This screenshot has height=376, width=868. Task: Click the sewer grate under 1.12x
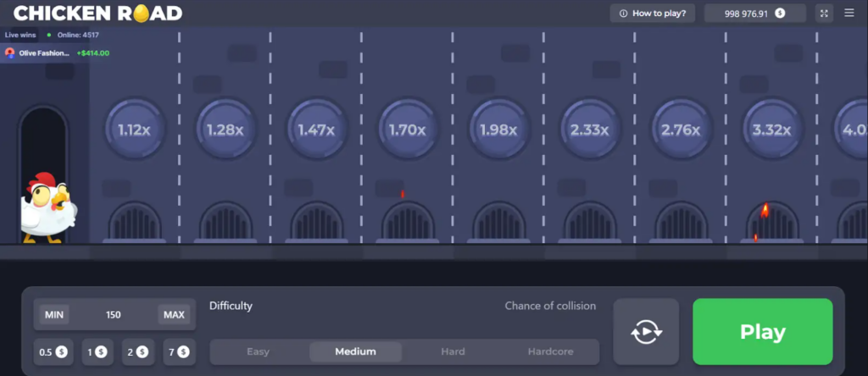coord(135,222)
